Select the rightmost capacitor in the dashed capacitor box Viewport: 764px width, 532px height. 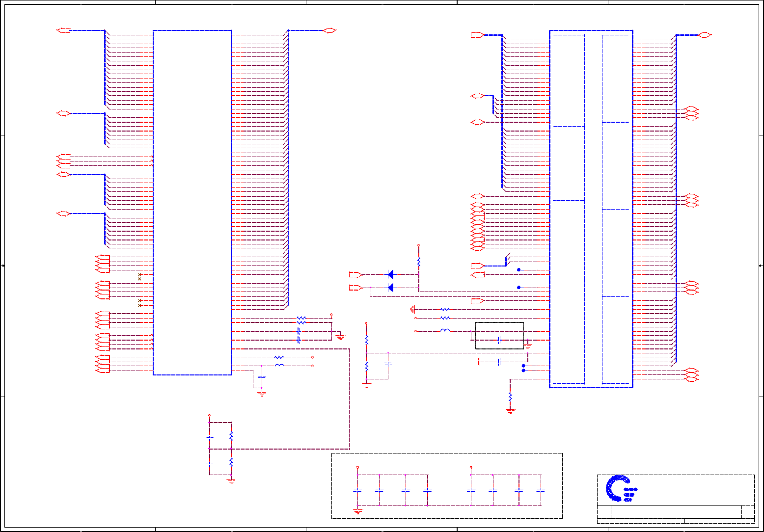[541, 490]
